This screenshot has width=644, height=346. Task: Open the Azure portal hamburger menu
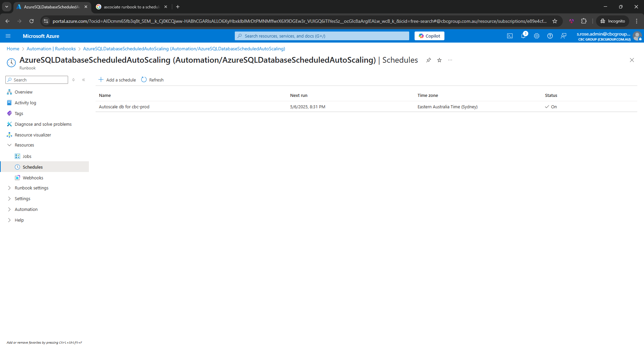coord(8,36)
